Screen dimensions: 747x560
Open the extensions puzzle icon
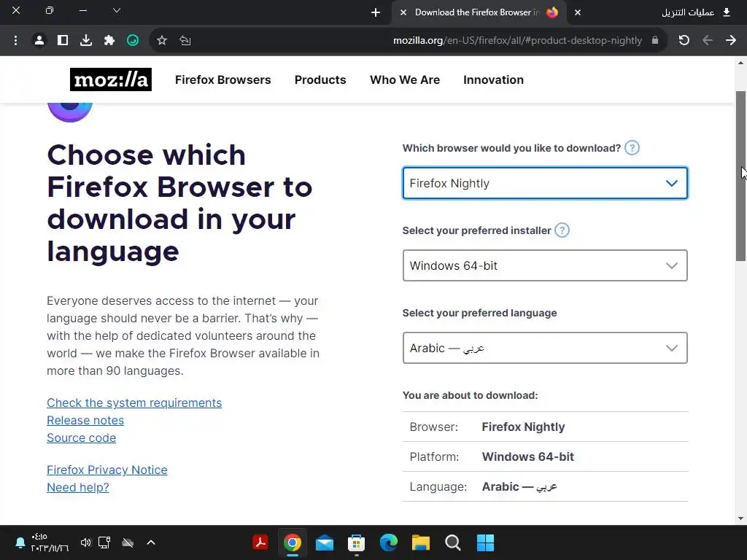pos(109,41)
